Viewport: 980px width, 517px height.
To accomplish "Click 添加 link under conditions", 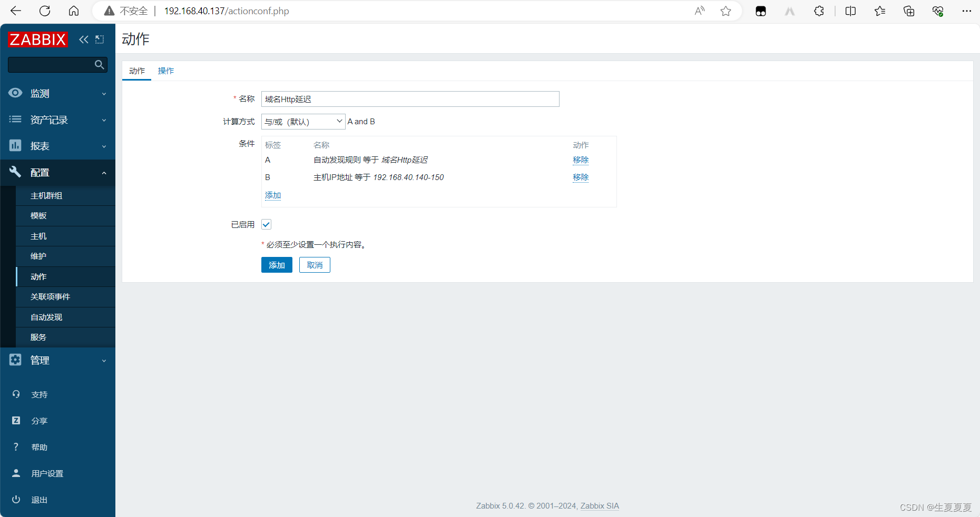I will point(273,195).
